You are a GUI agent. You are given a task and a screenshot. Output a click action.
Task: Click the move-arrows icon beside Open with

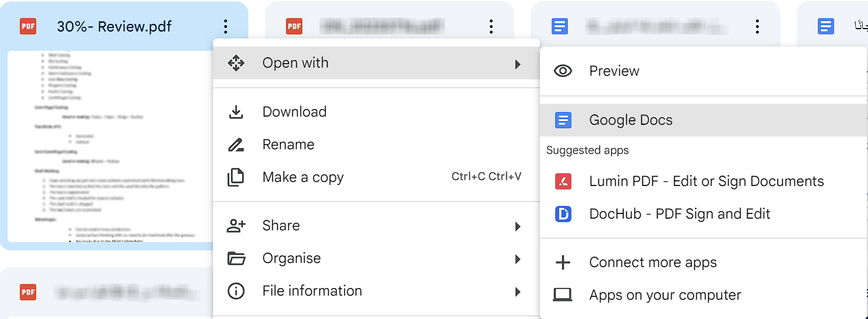point(236,63)
